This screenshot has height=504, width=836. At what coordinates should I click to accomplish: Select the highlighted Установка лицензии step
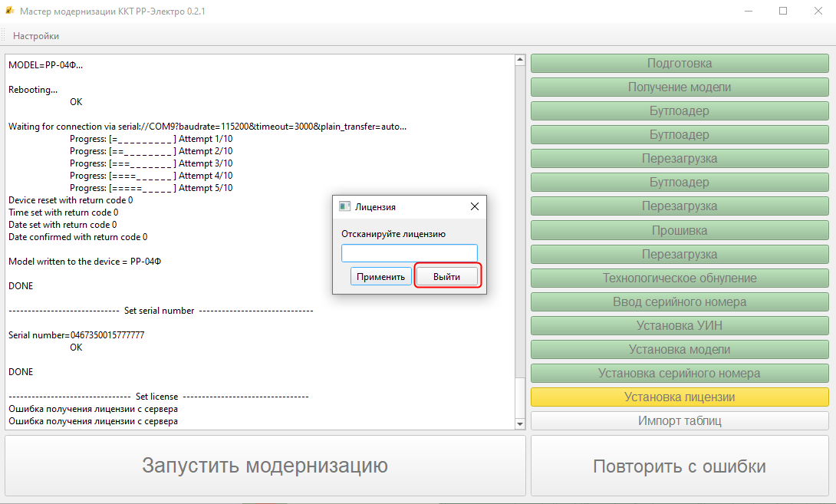tap(679, 397)
